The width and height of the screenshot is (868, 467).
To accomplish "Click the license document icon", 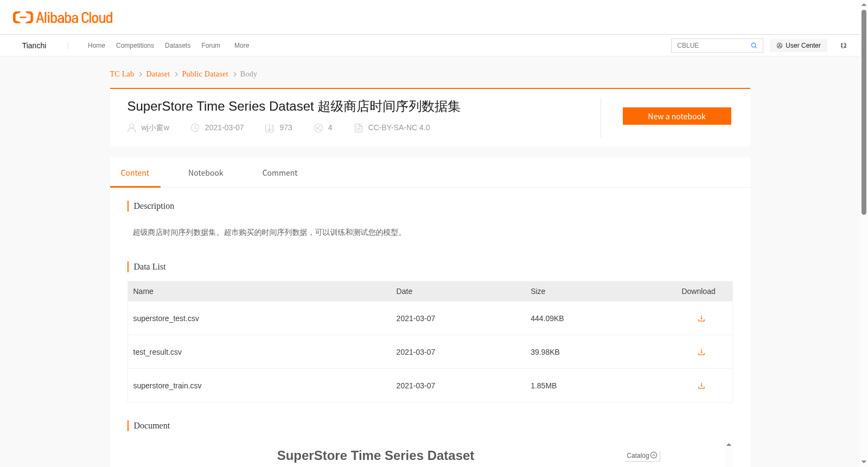I will [359, 128].
